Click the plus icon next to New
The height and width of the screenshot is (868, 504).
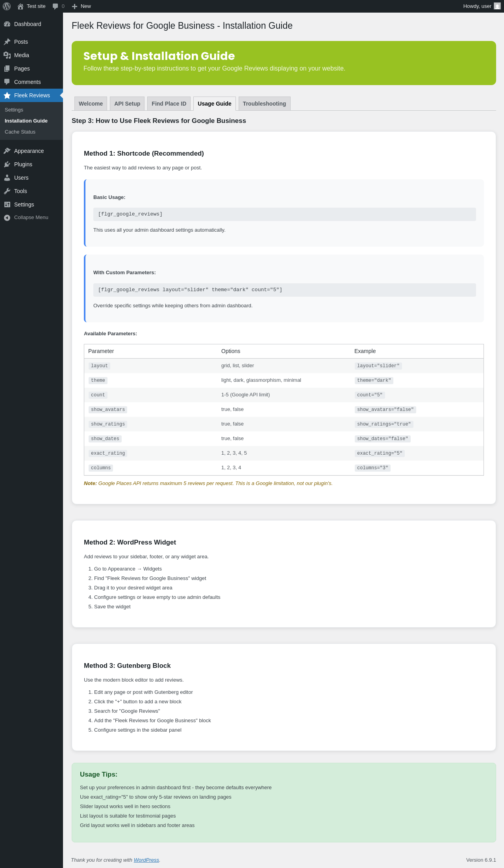coord(74,6)
